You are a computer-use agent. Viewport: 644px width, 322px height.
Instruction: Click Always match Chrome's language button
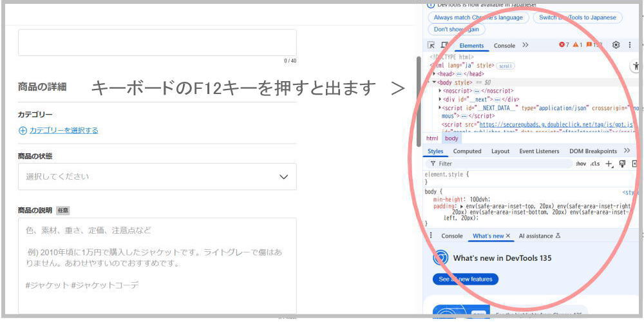tap(478, 17)
